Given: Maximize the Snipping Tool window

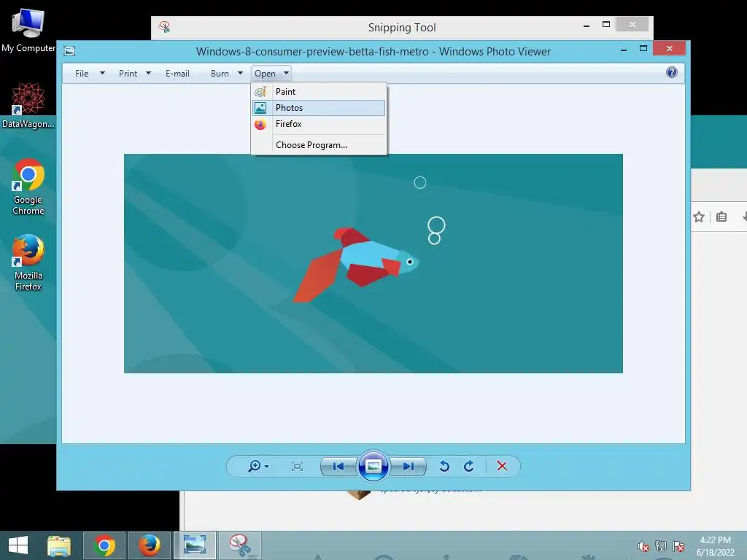Looking at the screenshot, I should (606, 24).
